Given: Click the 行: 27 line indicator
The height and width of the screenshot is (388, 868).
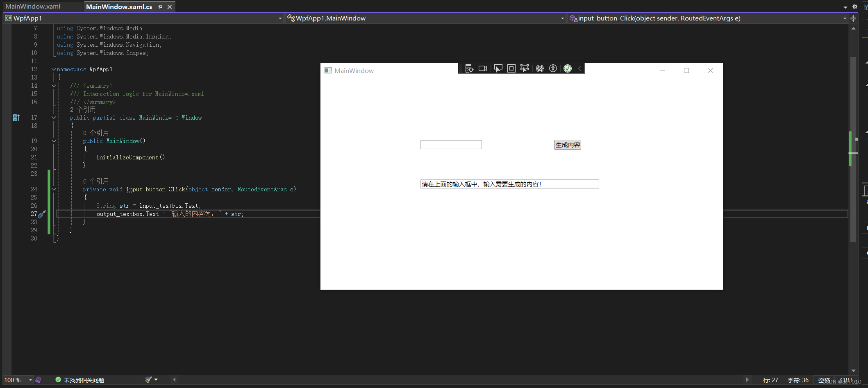Looking at the screenshot, I should [770, 380].
